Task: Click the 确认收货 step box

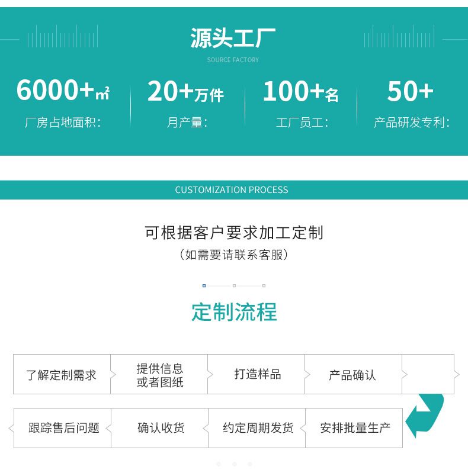Action: pyautogui.click(x=161, y=428)
